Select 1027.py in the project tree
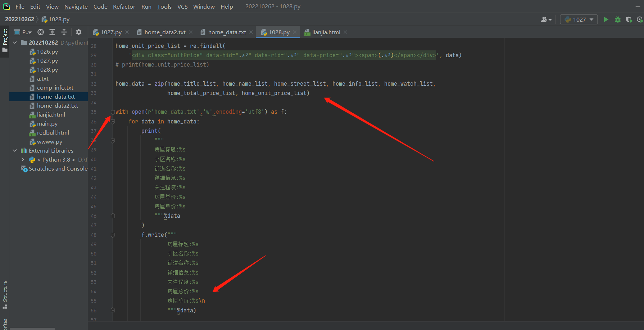The width and height of the screenshot is (644, 330). tap(47, 60)
